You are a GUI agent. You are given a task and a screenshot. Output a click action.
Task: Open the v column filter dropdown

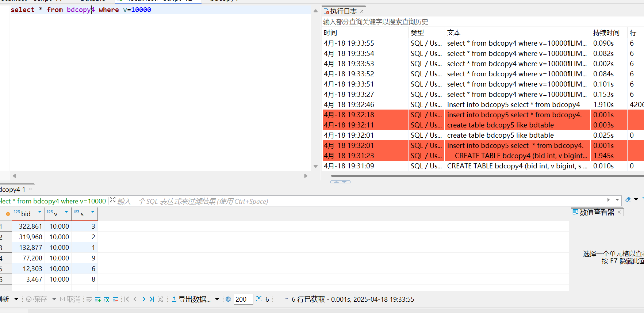(x=66, y=212)
